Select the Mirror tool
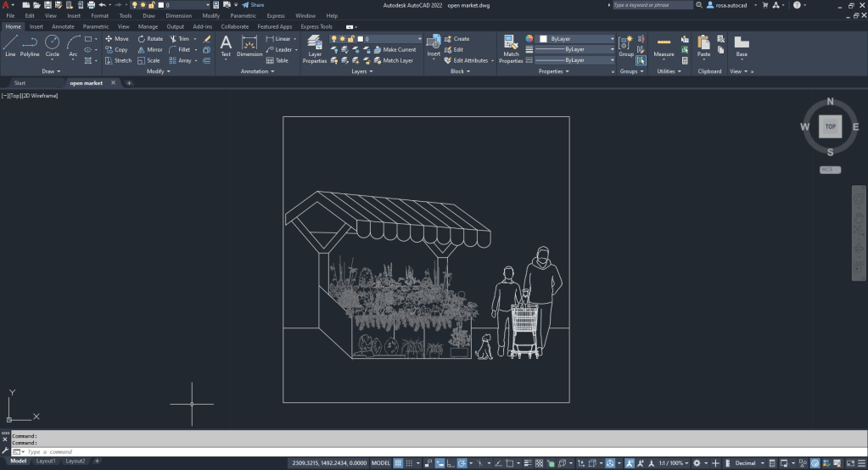This screenshot has width=868, height=470. tap(149, 50)
